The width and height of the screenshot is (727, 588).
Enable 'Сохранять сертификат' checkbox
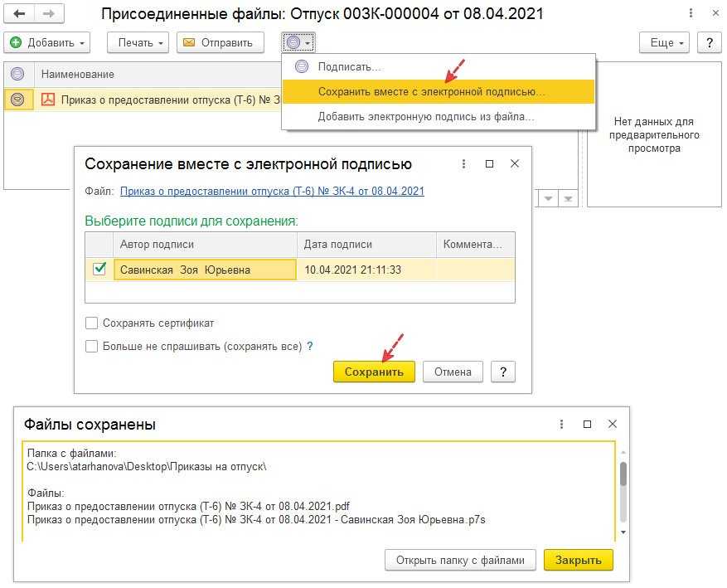(x=92, y=323)
